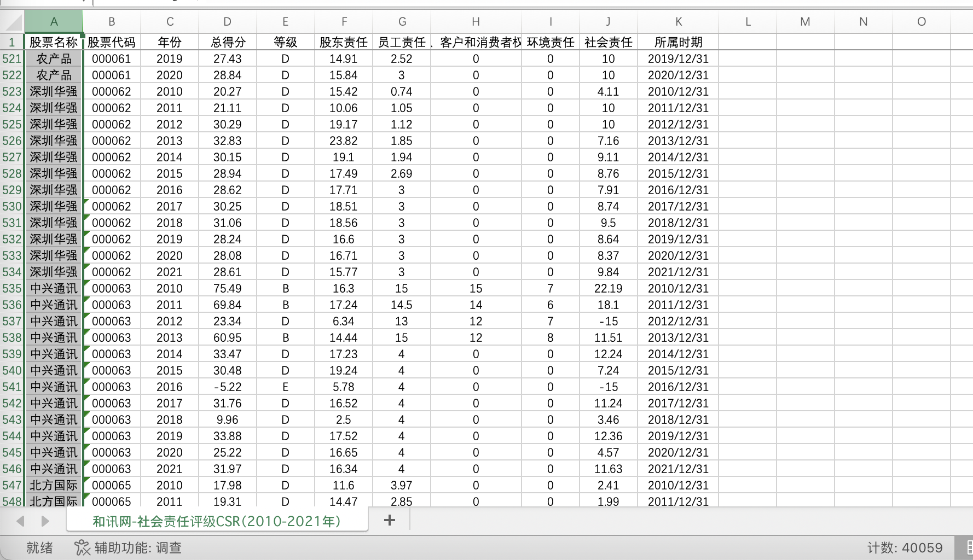Click the 计数: 40059 status readout

[905, 547]
